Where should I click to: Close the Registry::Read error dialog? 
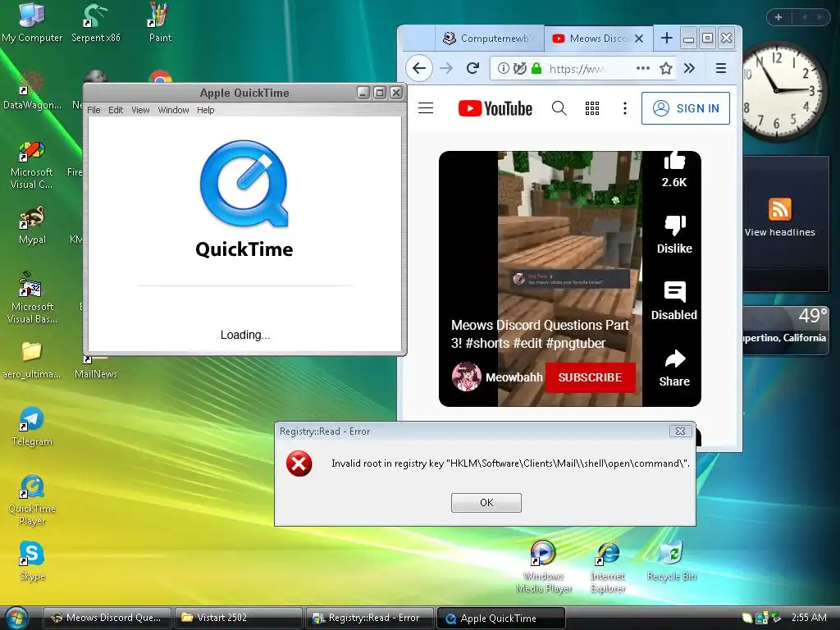[680, 431]
